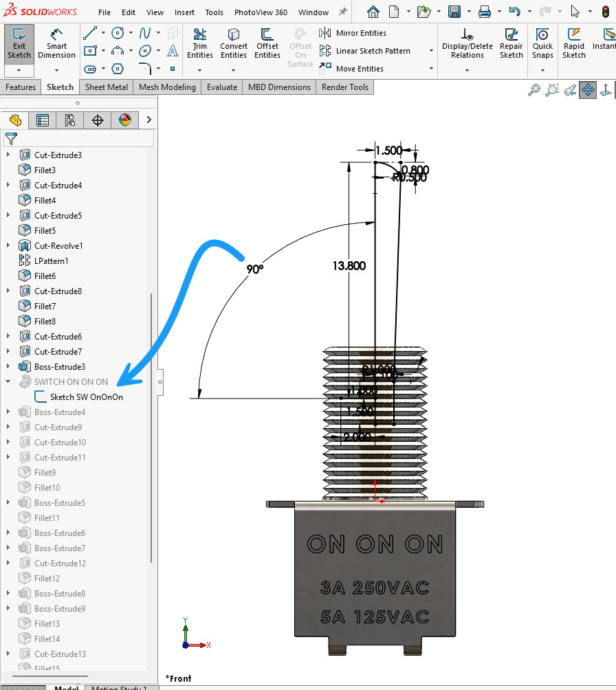The width and height of the screenshot is (616, 690).
Task: Open the ConfigurationManager tab
Action: pyautogui.click(x=69, y=120)
